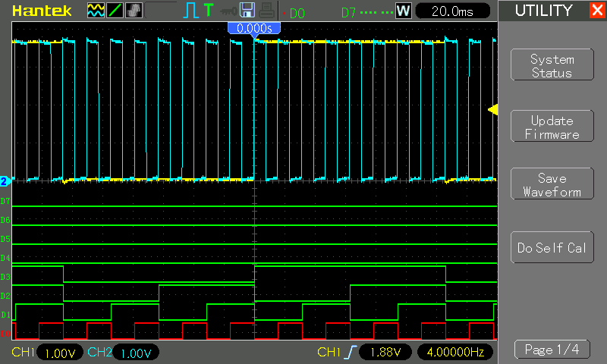This screenshot has width=607, height=364.
Task: Run Do Self Cal
Action: click(552, 248)
